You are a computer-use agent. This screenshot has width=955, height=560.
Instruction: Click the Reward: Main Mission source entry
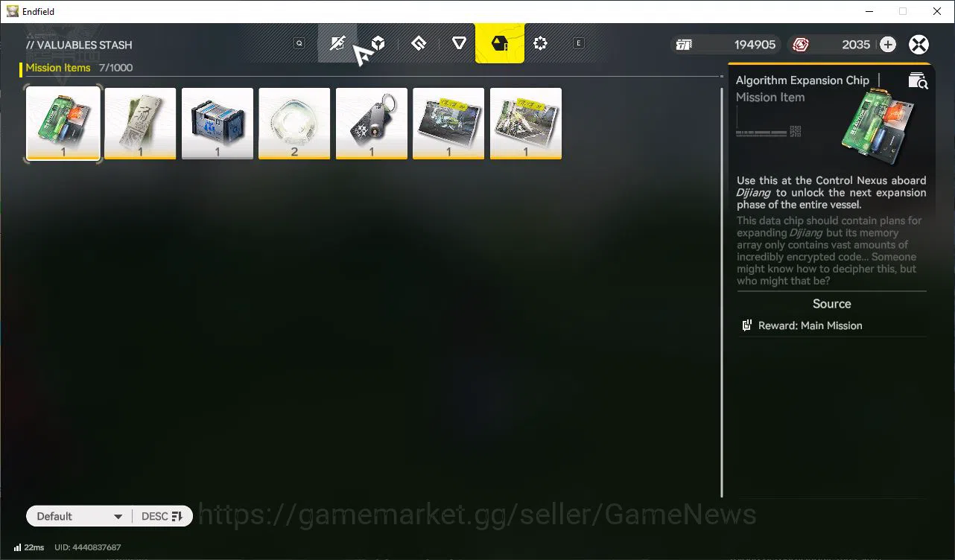[832, 325]
